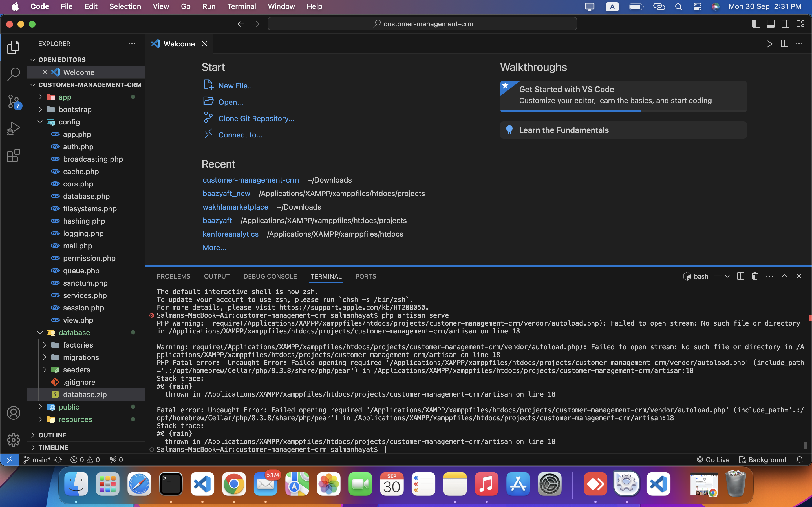Split the terminal pane

click(x=740, y=276)
